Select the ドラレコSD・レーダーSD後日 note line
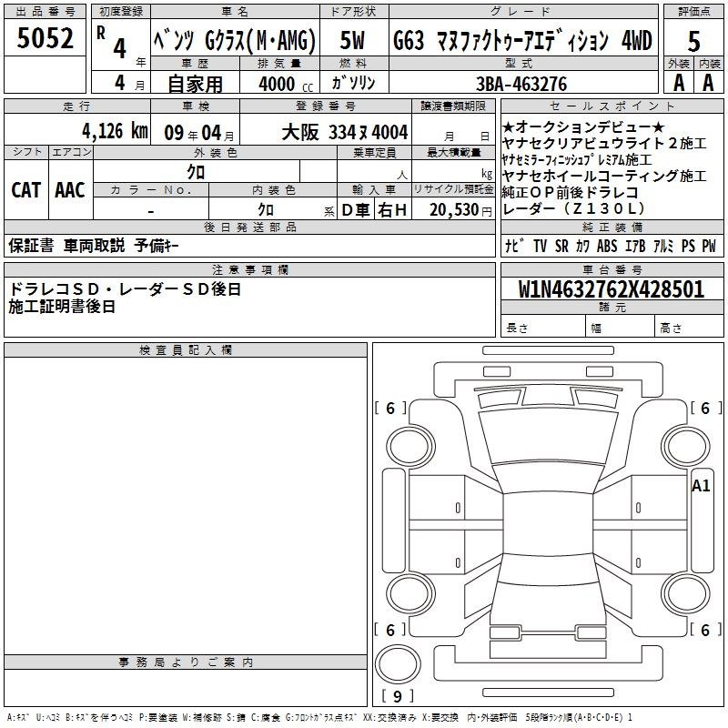This screenshot has width=728, height=728. click(126, 289)
